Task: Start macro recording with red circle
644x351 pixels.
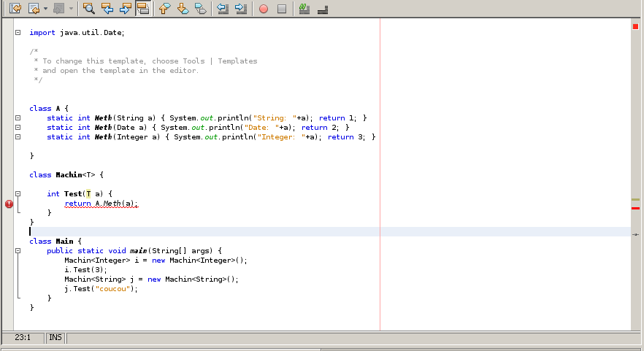Action: pos(264,9)
